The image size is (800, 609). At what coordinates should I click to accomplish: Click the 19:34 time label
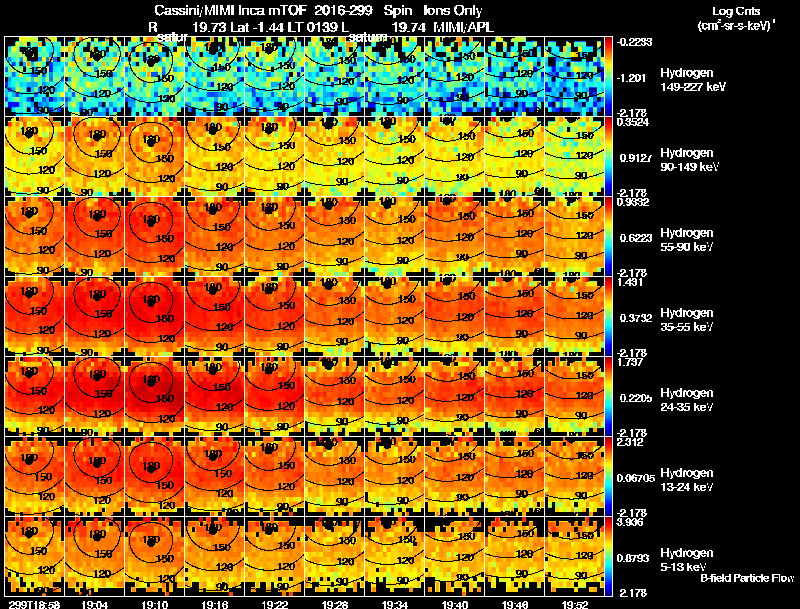[x=395, y=604]
